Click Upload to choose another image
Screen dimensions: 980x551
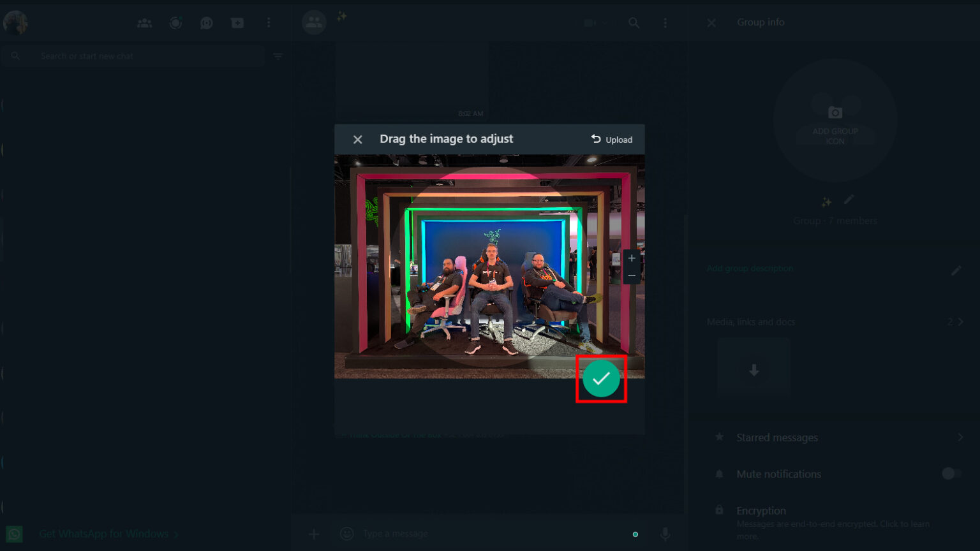tap(611, 140)
